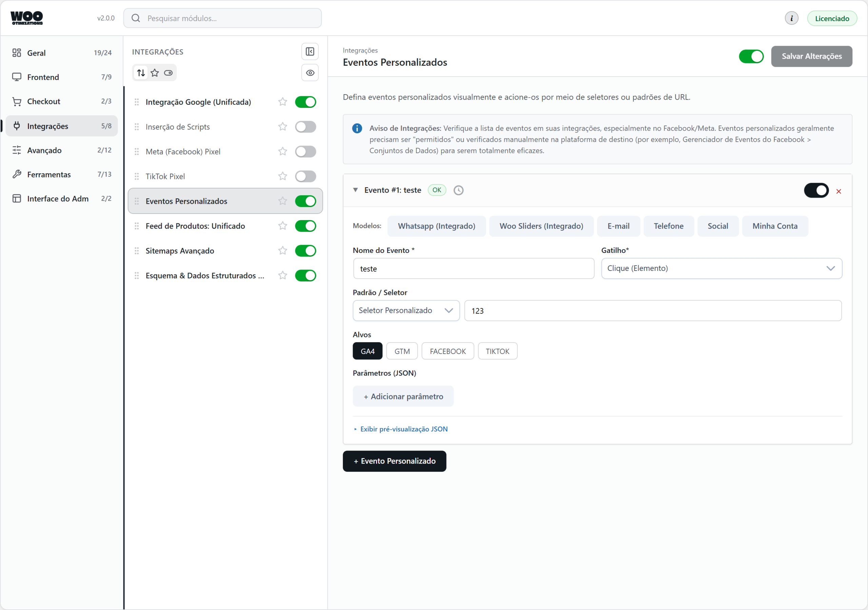Disable the Integração Google (Unificada) toggle
The width and height of the screenshot is (868, 610).
[305, 102]
